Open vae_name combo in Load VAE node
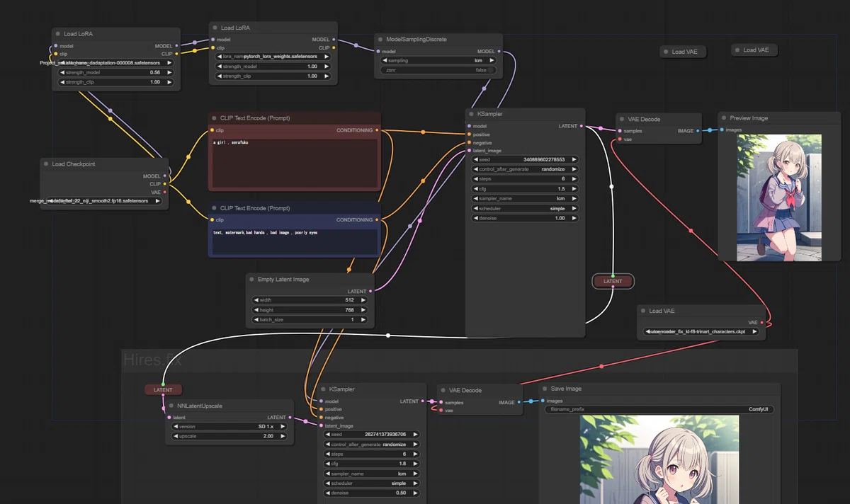850x504 pixels. [701, 331]
